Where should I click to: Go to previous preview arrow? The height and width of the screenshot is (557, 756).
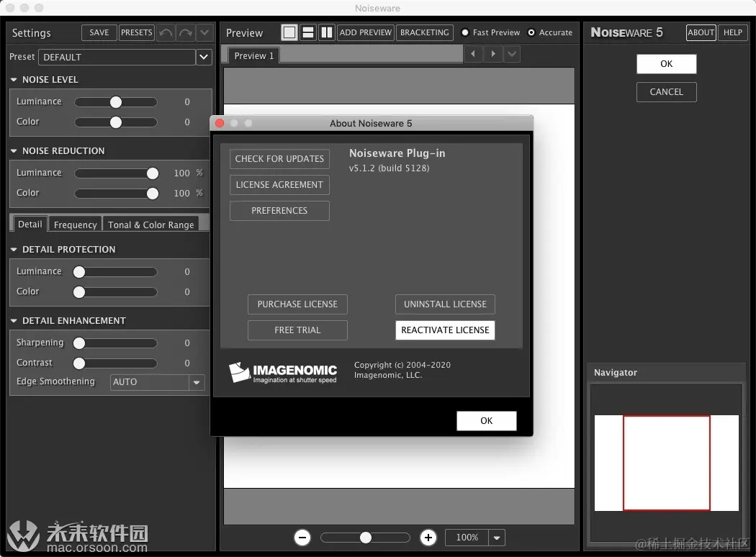pyautogui.click(x=473, y=53)
